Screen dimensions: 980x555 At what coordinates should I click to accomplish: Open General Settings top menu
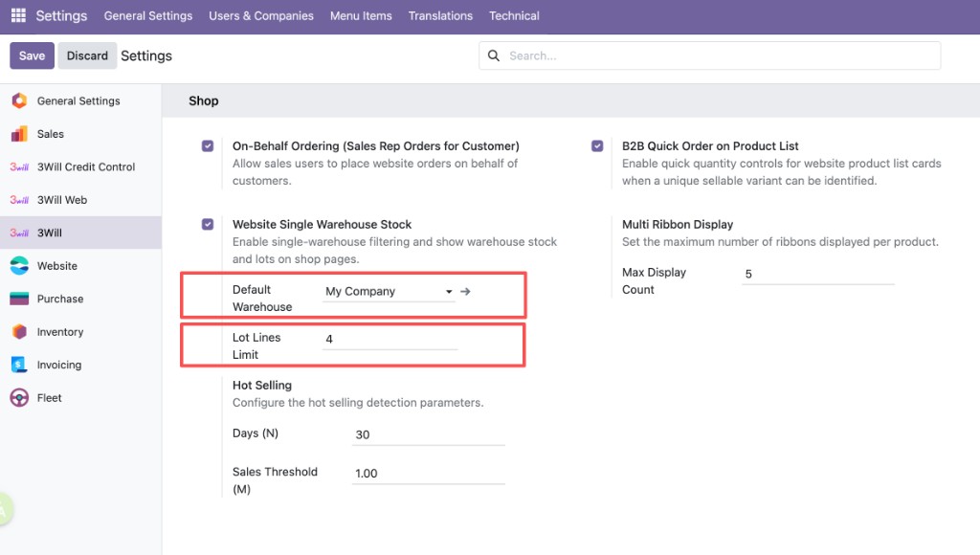[148, 15]
